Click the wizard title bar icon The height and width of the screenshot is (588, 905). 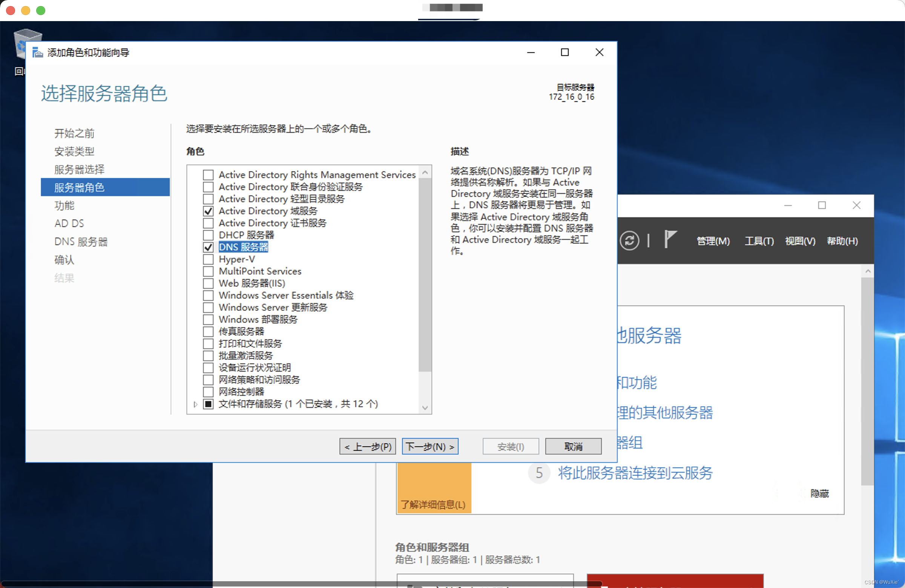pos(37,52)
